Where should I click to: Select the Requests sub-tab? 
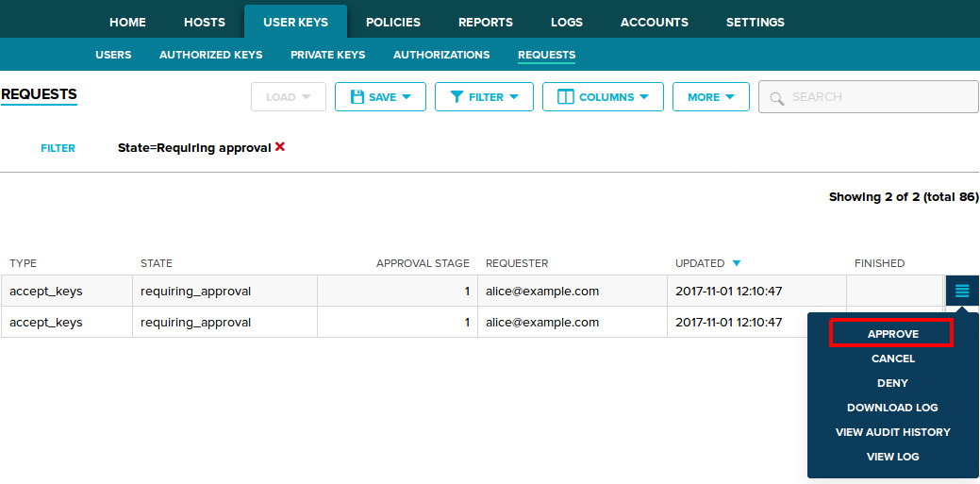coord(546,55)
